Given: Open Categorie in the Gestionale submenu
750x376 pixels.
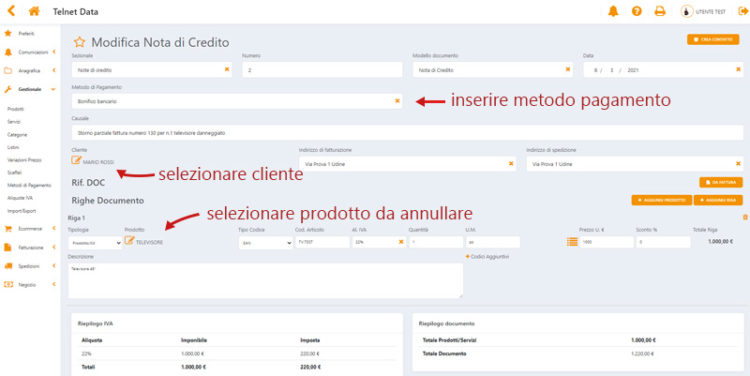Looking at the screenshot, I should pos(17,135).
